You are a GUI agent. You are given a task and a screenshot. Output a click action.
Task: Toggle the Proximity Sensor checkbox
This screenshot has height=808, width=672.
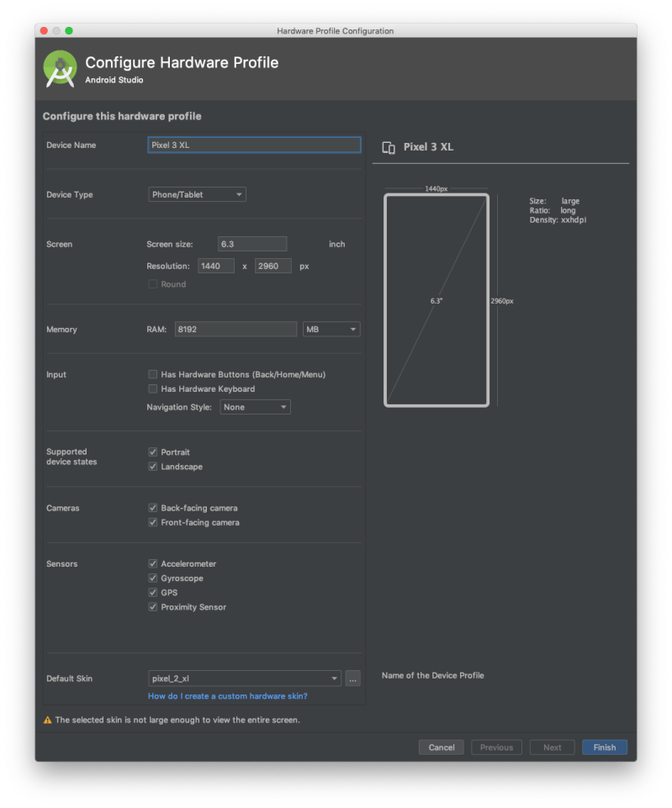(x=152, y=606)
